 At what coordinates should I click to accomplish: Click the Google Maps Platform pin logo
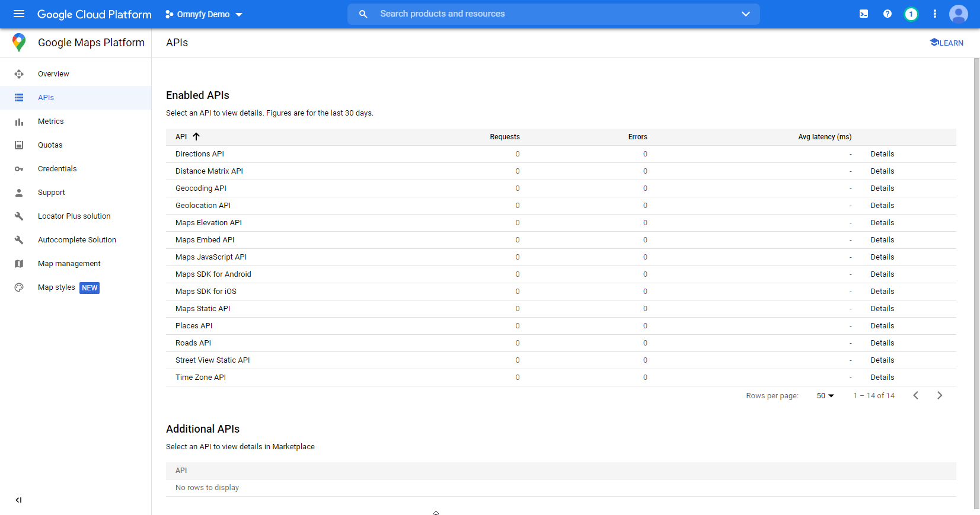19,43
